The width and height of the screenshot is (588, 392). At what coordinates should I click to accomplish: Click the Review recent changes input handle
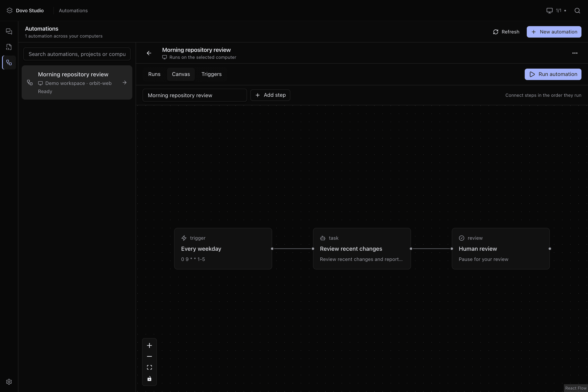click(313, 248)
